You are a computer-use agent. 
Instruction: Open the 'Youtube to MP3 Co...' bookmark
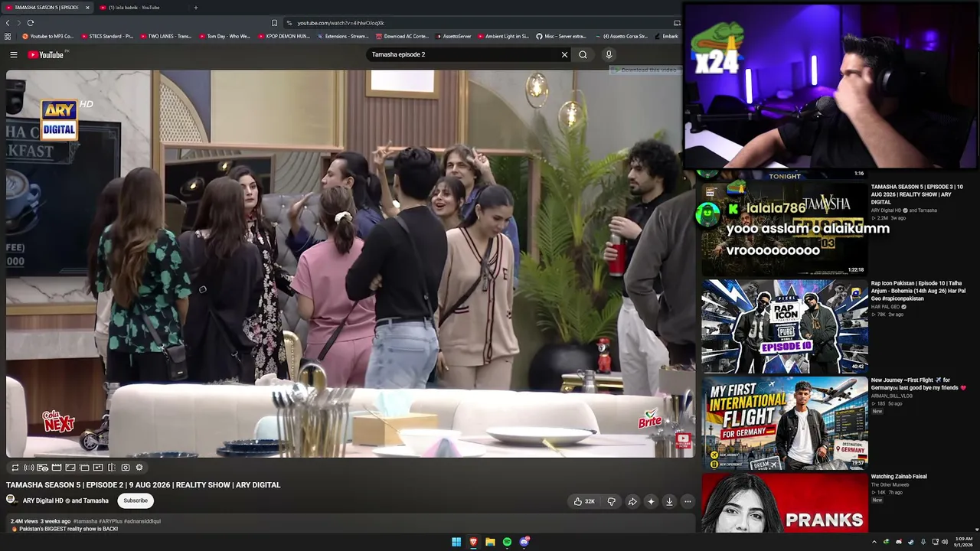pyautogui.click(x=48, y=36)
